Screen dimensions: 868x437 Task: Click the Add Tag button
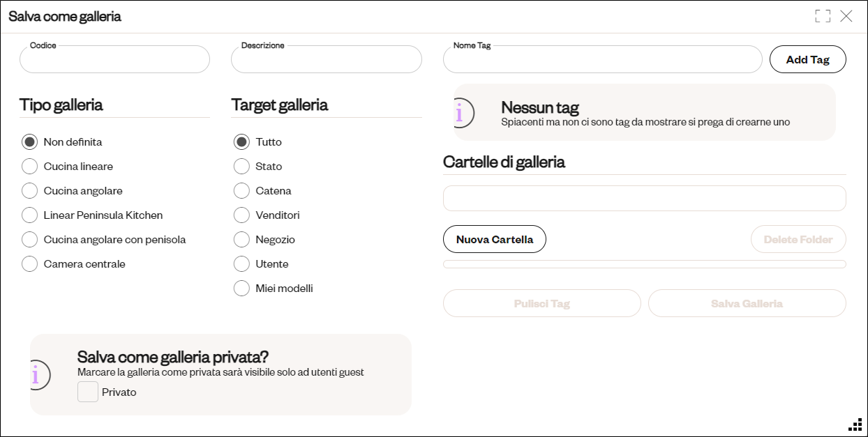coord(808,59)
